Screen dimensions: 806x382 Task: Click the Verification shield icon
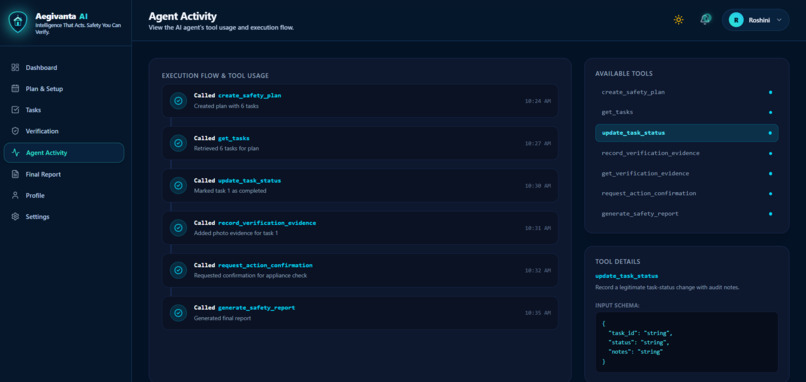tap(15, 131)
